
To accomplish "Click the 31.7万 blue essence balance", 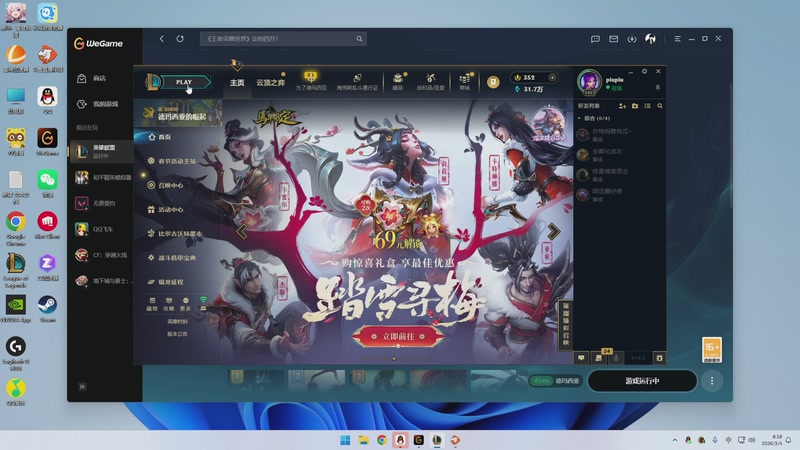I will pos(529,89).
